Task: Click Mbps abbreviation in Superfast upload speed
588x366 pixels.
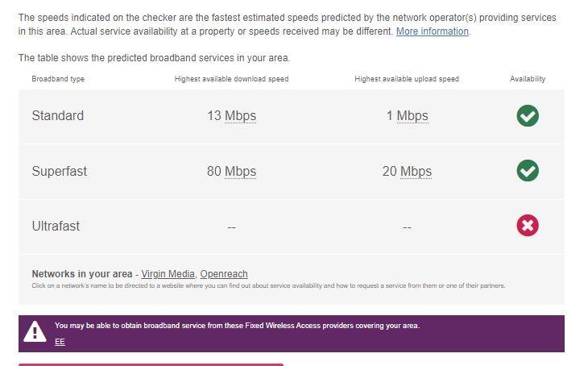Action: pyautogui.click(x=416, y=172)
